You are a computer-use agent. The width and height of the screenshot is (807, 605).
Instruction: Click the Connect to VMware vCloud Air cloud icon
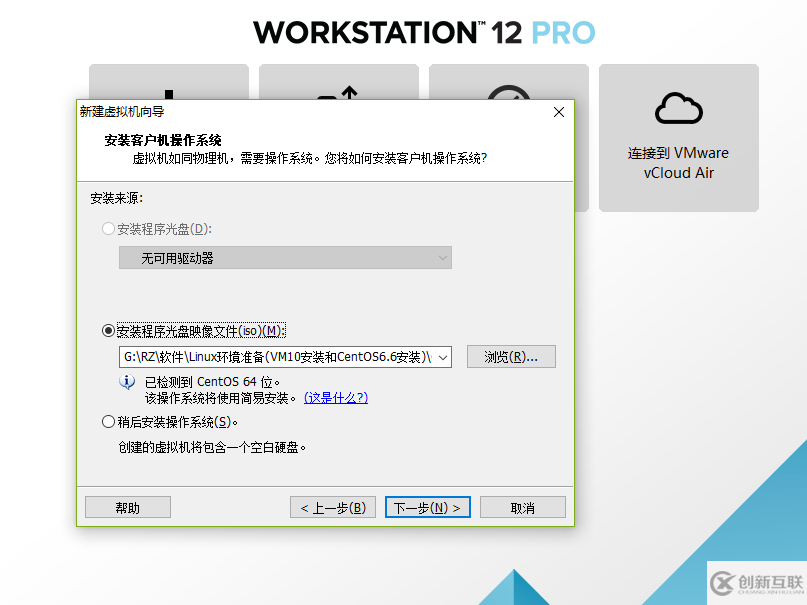pos(678,108)
